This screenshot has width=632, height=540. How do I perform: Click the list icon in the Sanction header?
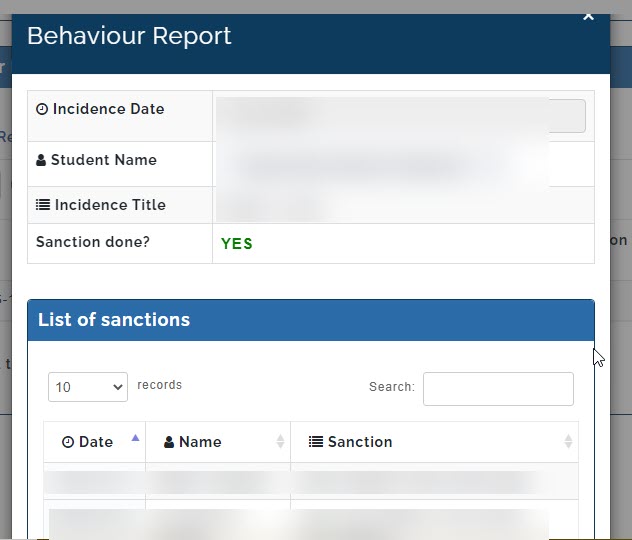click(x=316, y=442)
